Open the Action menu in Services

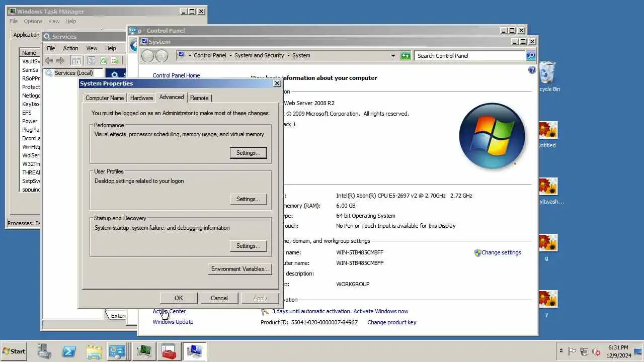70,48
